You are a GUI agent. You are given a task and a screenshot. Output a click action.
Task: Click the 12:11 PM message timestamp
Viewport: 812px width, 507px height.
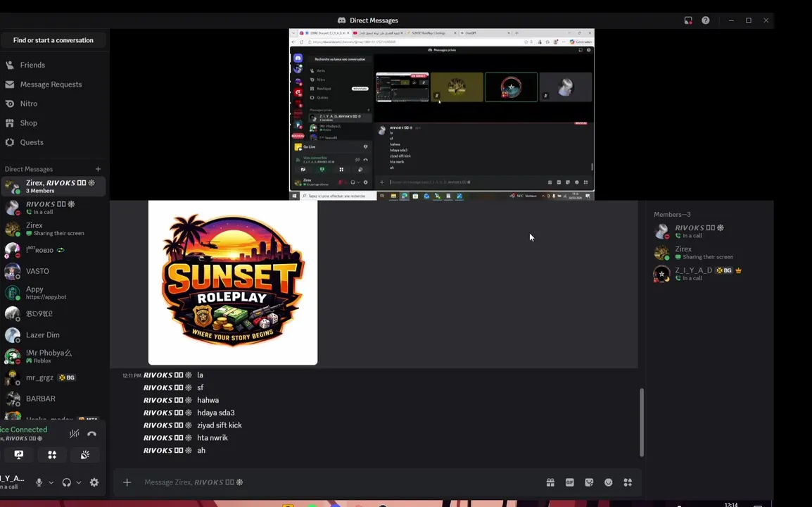click(x=132, y=375)
